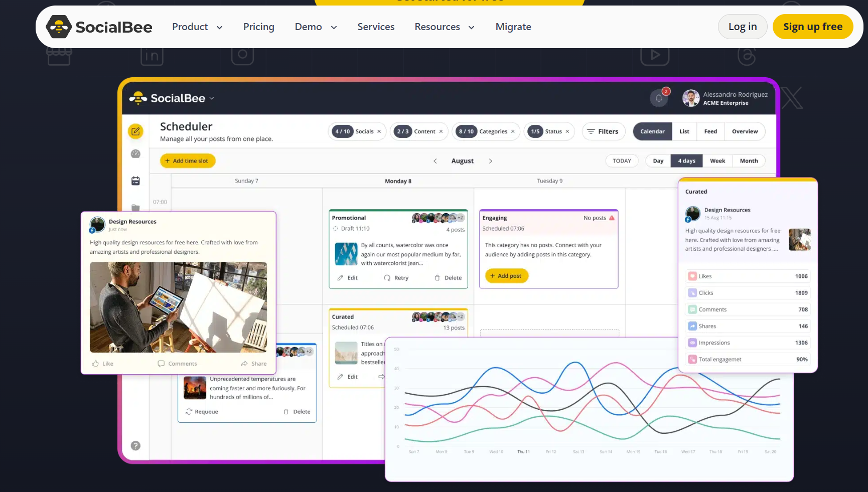Expand the Resources menu dropdown
Viewport: 868px width, 492px height.
point(445,27)
